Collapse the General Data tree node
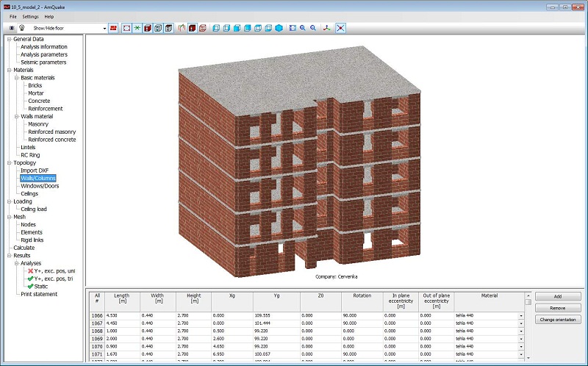 9,39
